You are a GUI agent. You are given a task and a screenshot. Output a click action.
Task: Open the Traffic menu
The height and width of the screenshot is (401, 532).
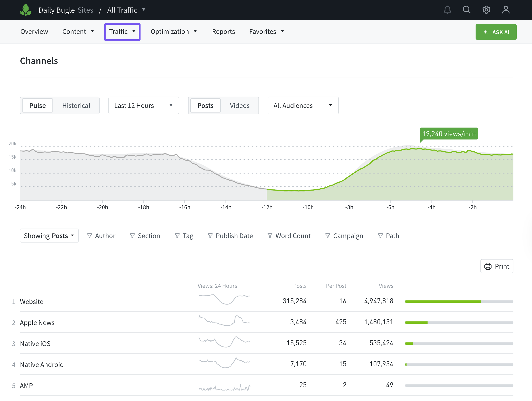[x=122, y=32]
